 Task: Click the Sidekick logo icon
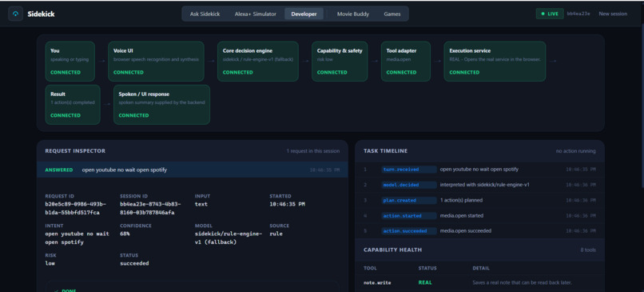coord(16,14)
